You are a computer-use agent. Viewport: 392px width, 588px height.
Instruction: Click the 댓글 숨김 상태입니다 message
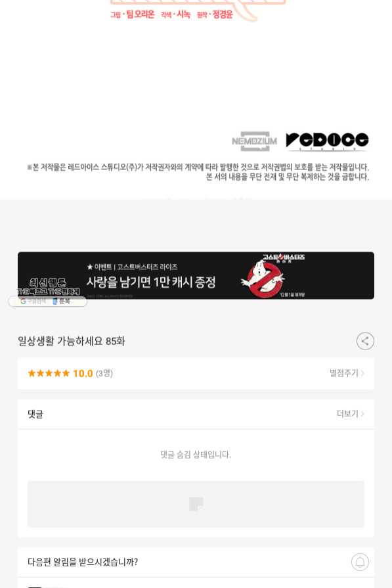[x=196, y=455]
